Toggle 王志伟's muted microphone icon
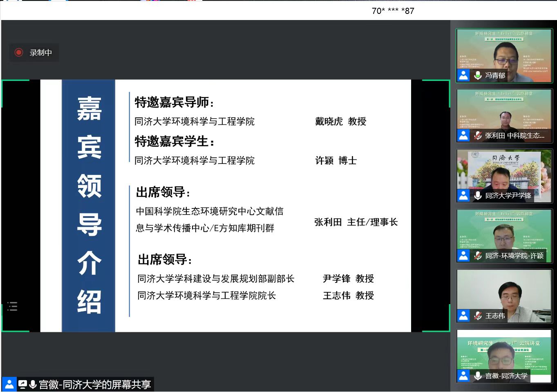Image resolution: width=557 pixels, height=392 pixels. [x=478, y=316]
